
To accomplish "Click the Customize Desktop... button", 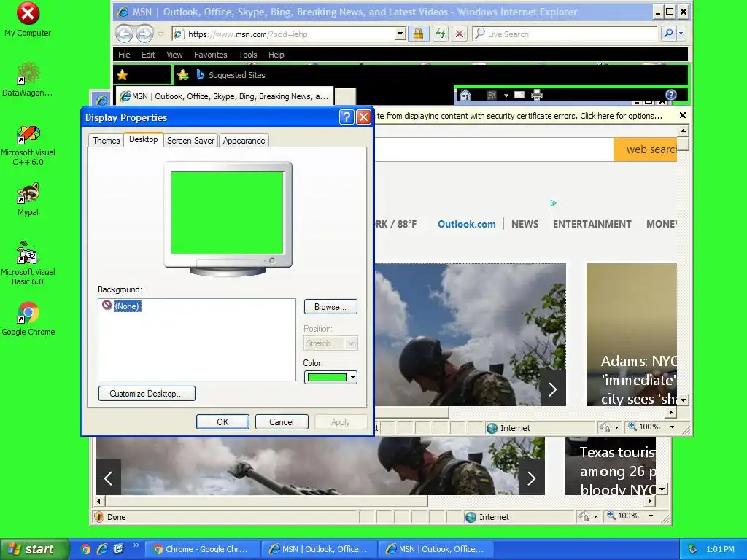I will (146, 393).
